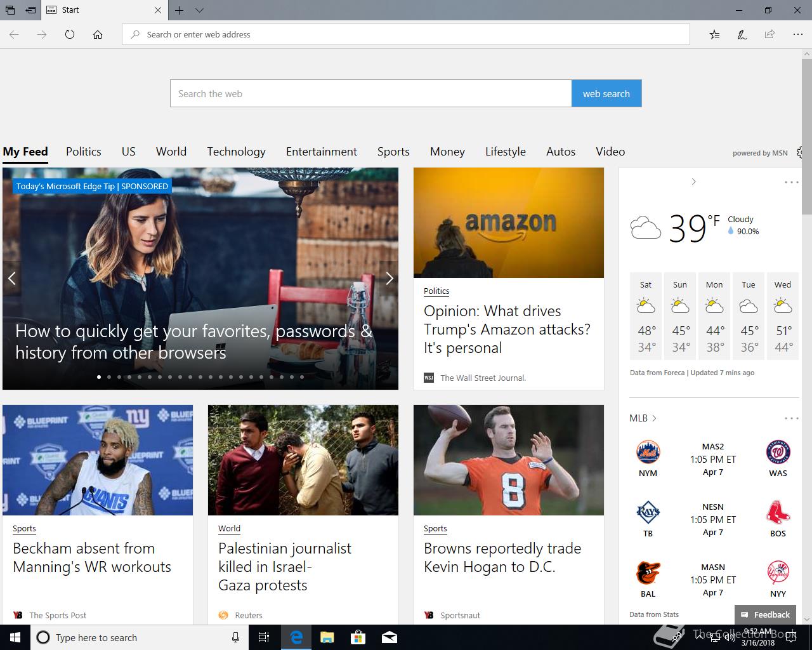Open the Money tab
This screenshot has height=650, width=812.
[447, 151]
